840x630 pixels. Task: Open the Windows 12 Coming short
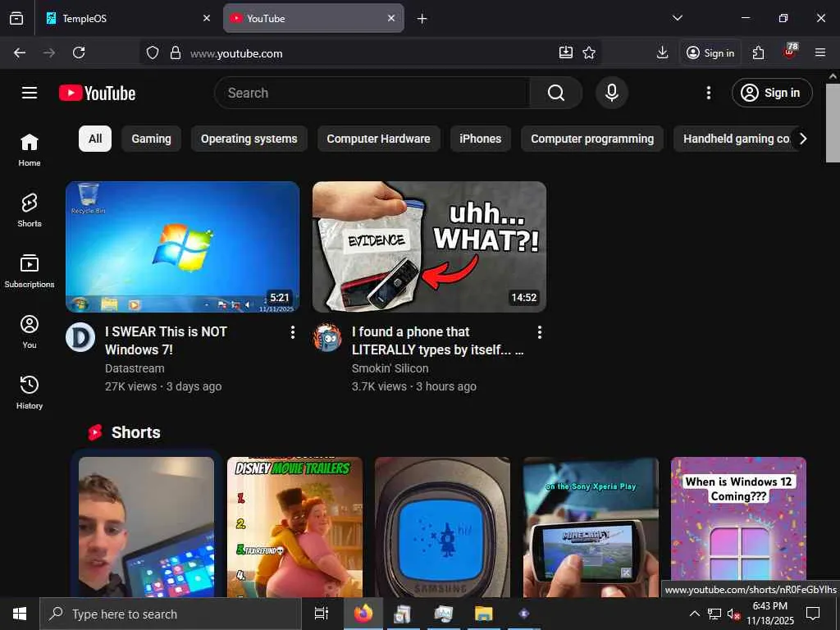point(738,519)
